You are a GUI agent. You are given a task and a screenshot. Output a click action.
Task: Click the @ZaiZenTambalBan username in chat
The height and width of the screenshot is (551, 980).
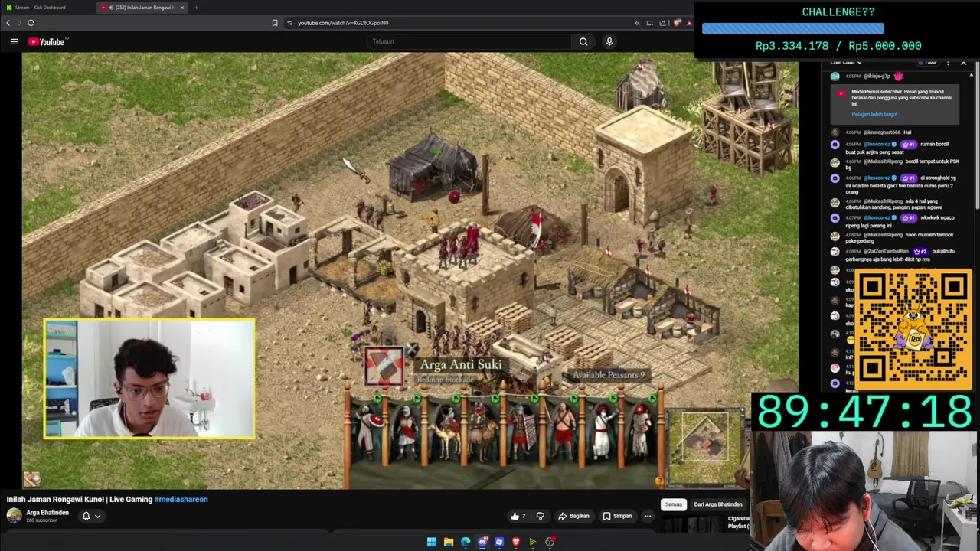tap(886, 252)
